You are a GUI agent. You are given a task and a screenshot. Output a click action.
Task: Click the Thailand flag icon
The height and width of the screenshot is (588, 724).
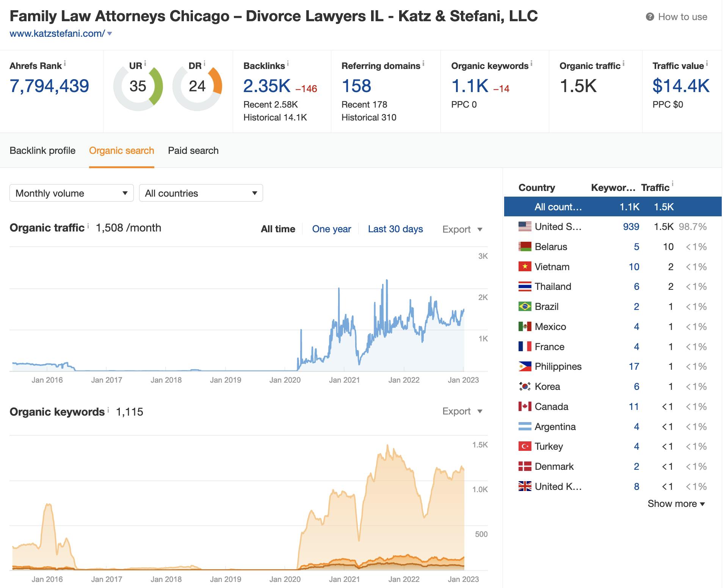[x=525, y=286]
